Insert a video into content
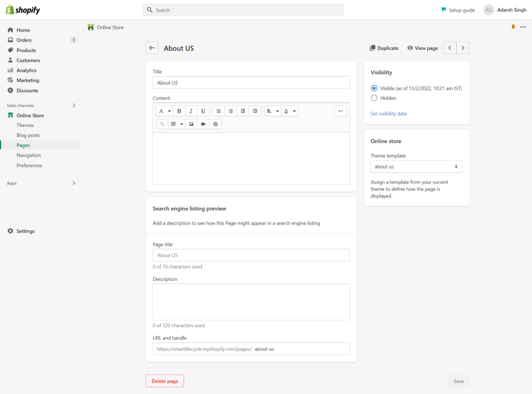Viewport: 532px width, 394px height. coord(203,124)
